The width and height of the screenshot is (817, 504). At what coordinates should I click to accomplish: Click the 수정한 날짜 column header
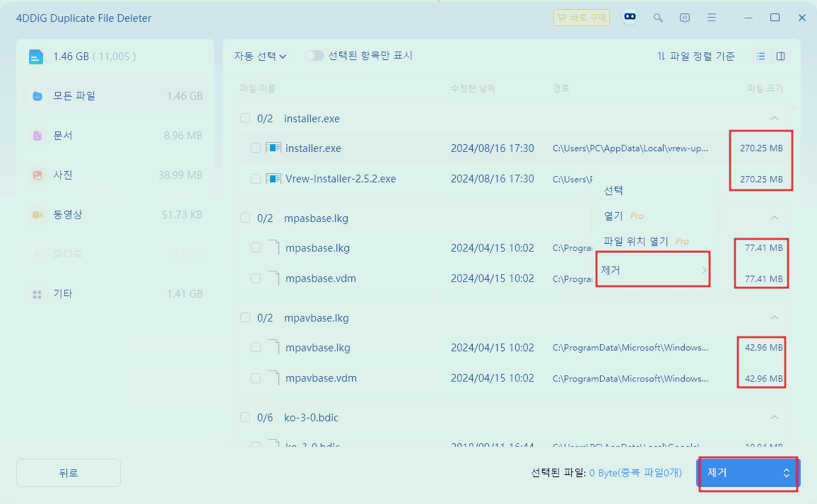pyautogui.click(x=473, y=88)
